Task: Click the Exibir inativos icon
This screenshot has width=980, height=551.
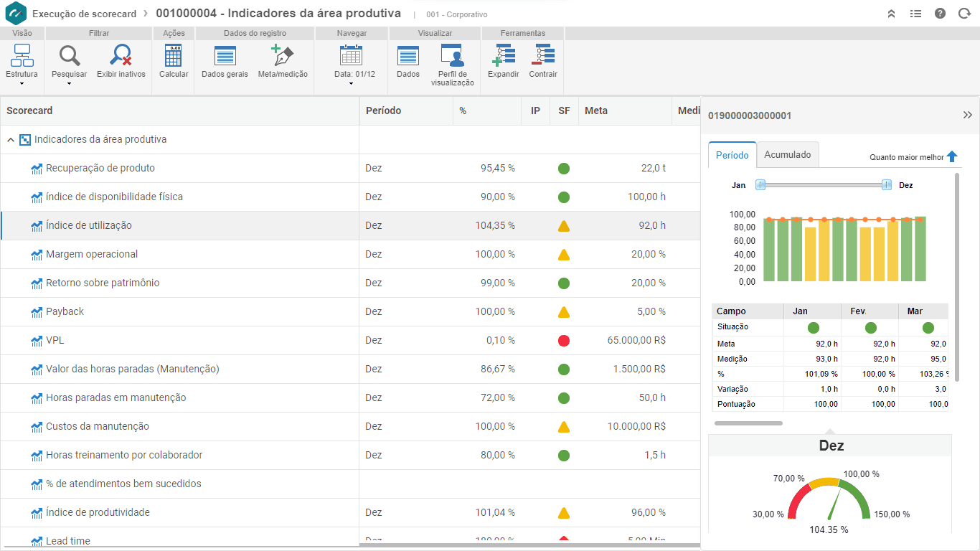Action: coord(121,56)
